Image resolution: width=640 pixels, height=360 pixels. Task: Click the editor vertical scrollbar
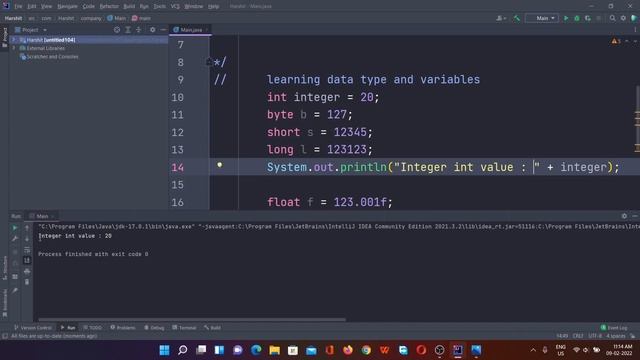638,118
